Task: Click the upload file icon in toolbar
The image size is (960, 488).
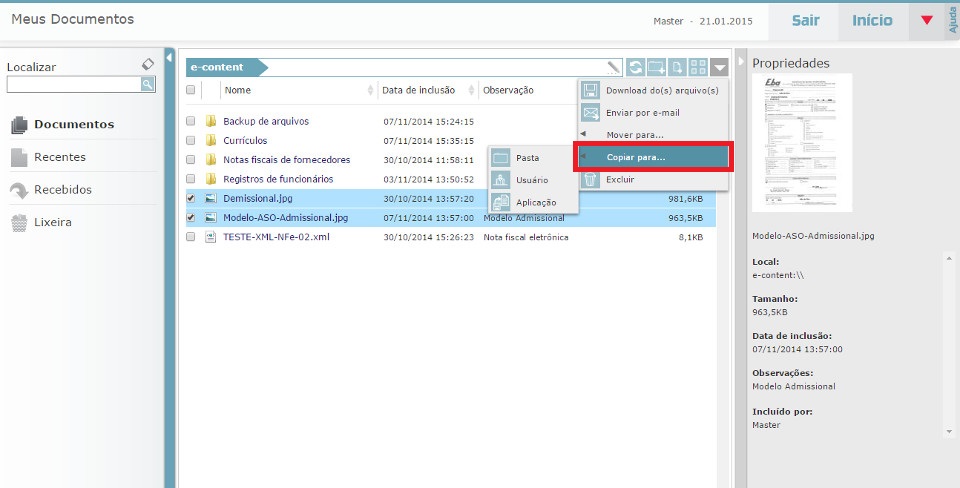Action: coord(678,68)
